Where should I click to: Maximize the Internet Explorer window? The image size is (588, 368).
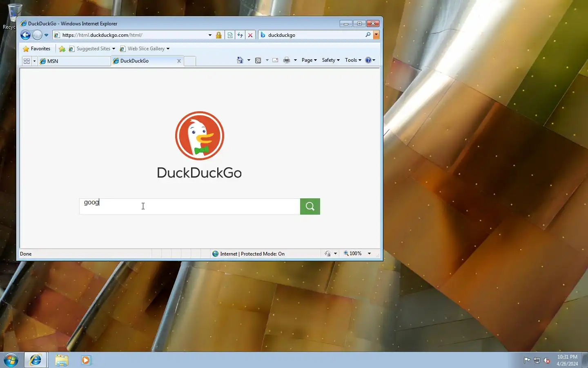(359, 24)
